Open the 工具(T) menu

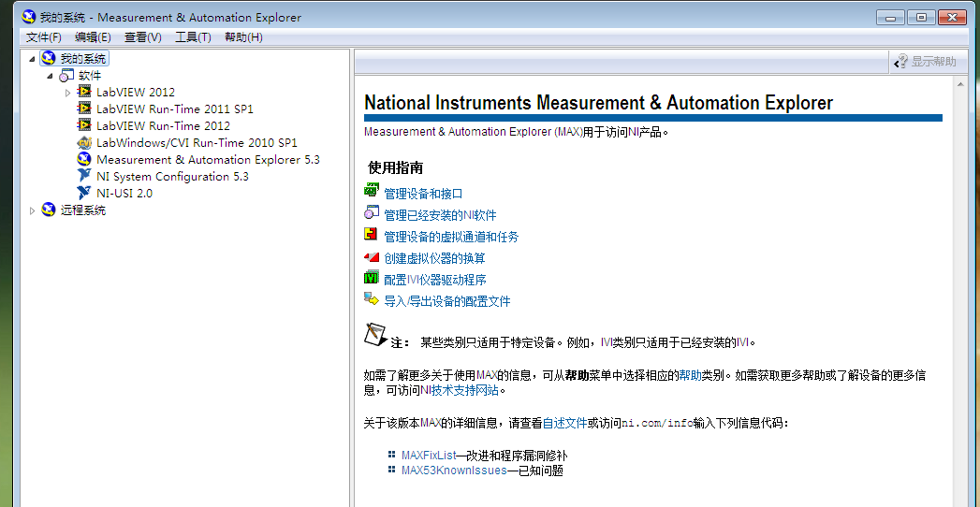pos(193,37)
